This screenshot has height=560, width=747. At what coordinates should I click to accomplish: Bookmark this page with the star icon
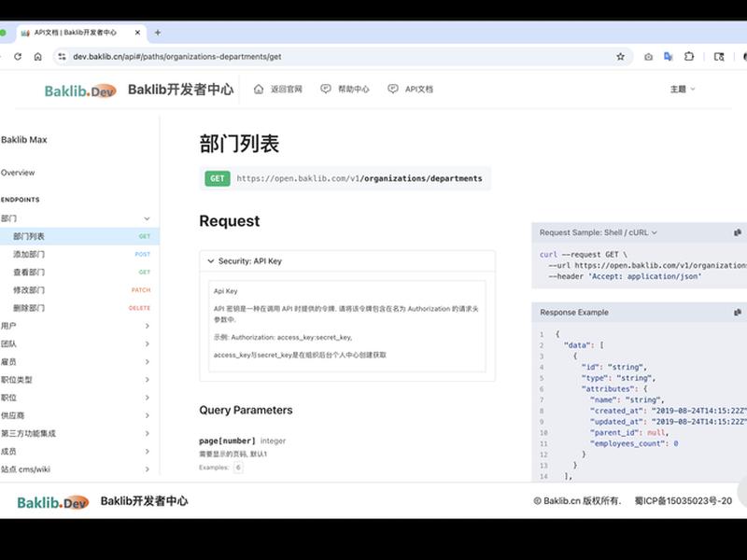tap(620, 57)
